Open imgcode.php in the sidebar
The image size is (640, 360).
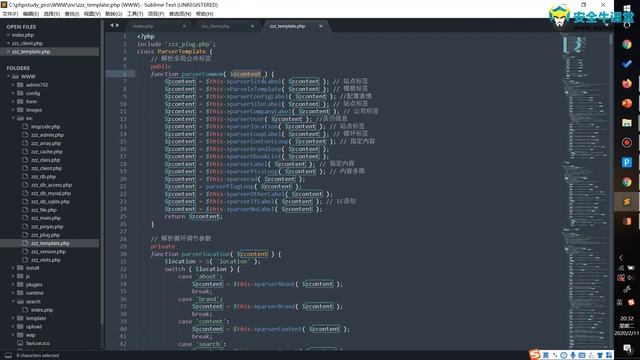coord(45,127)
